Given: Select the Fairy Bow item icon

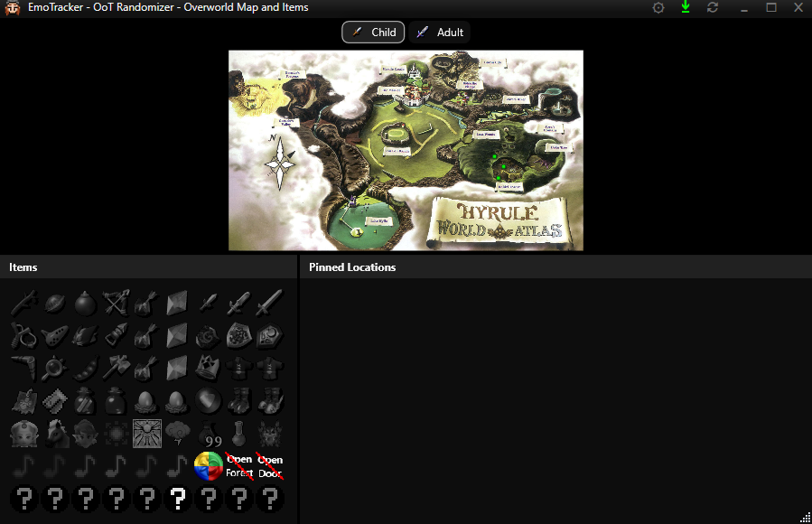Looking at the screenshot, I should pos(116,303).
